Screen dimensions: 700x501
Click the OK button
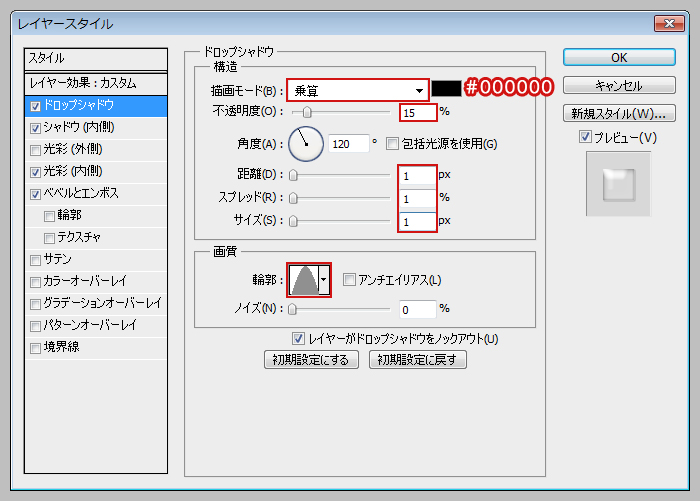[619, 58]
